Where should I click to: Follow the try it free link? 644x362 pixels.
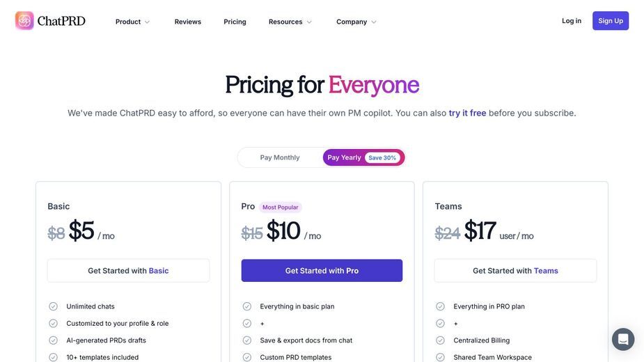(467, 113)
